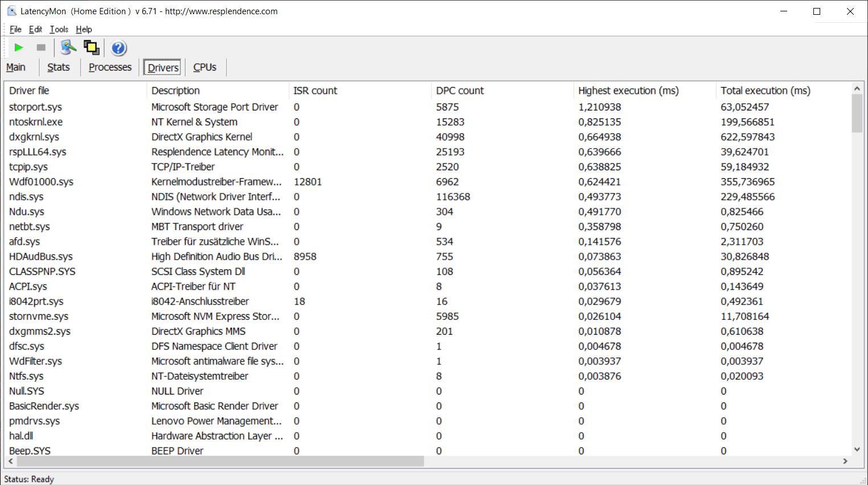Select the pmdrvs.sys driver row
This screenshot has width=868, height=485.
[x=427, y=421]
